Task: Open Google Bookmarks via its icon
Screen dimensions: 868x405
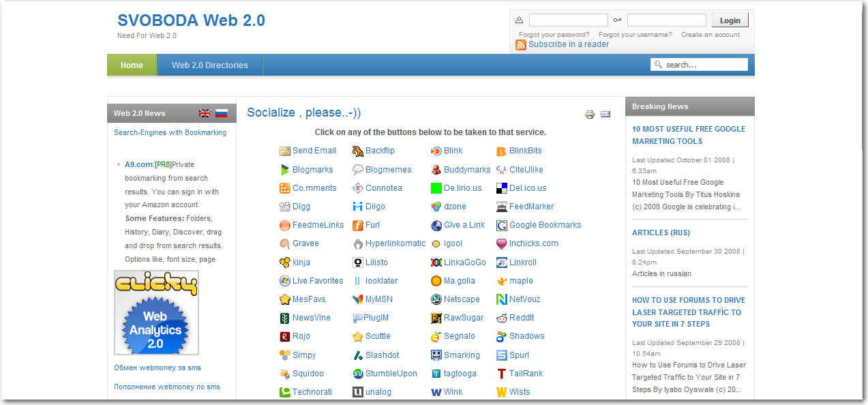Action: 502,225
